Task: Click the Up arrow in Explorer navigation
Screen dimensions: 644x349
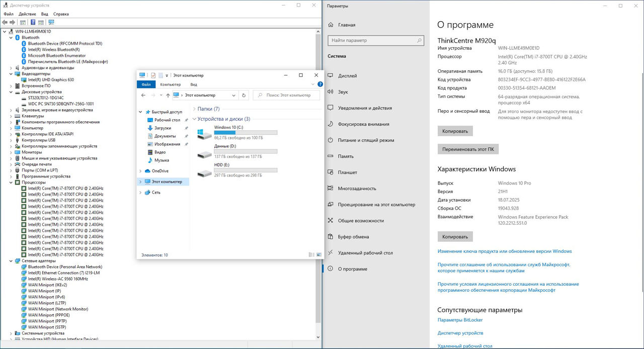Action: pos(168,95)
